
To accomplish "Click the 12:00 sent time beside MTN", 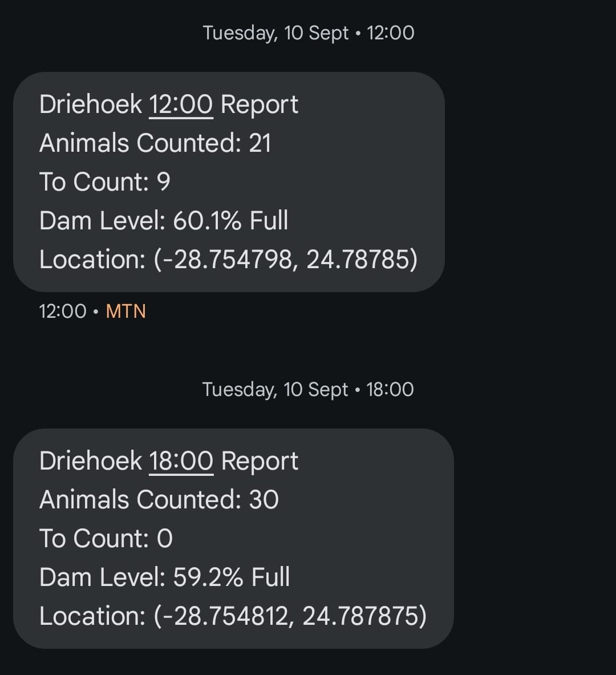I will point(63,312).
